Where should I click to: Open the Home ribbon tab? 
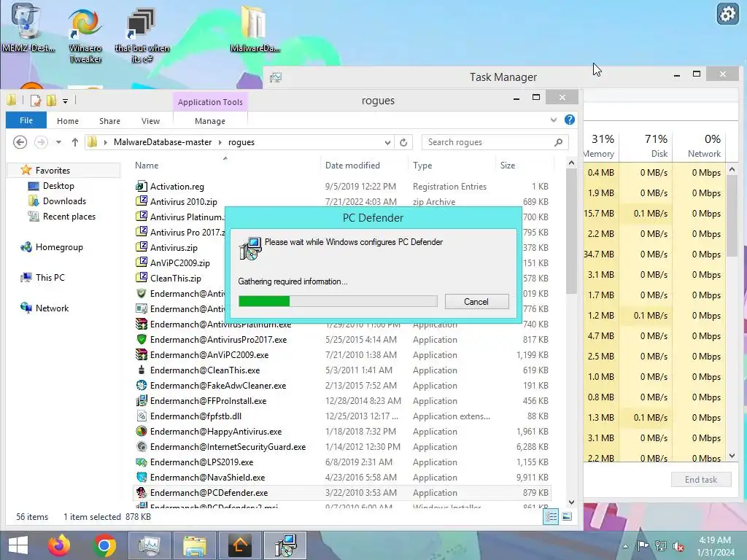coord(68,121)
